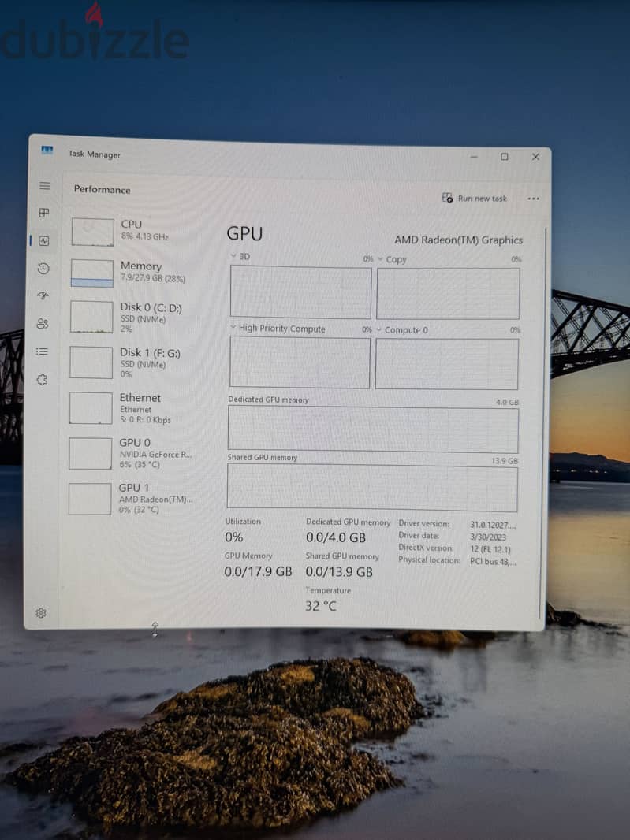The width and height of the screenshot is (630, 840).
Task: Open Task Manager settings gear
Action: pyautogui.click(x=41, y=613)
